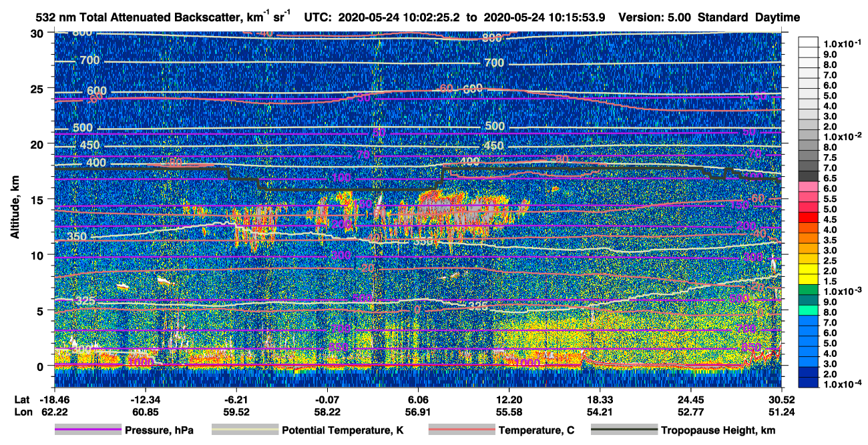
Task: Click colorbar label '1.0x10-2'
Action: coord(844,136)
